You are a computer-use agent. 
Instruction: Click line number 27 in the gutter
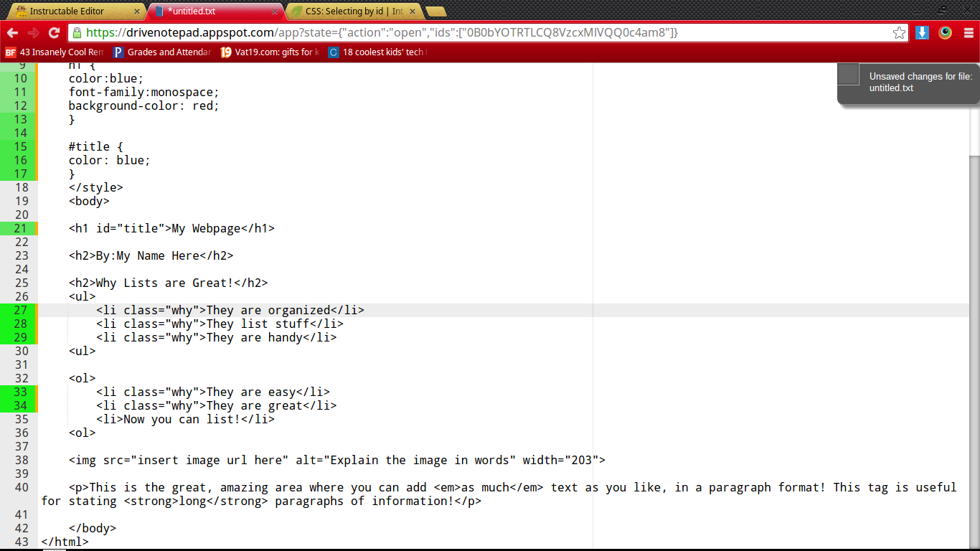click(20, 310)
